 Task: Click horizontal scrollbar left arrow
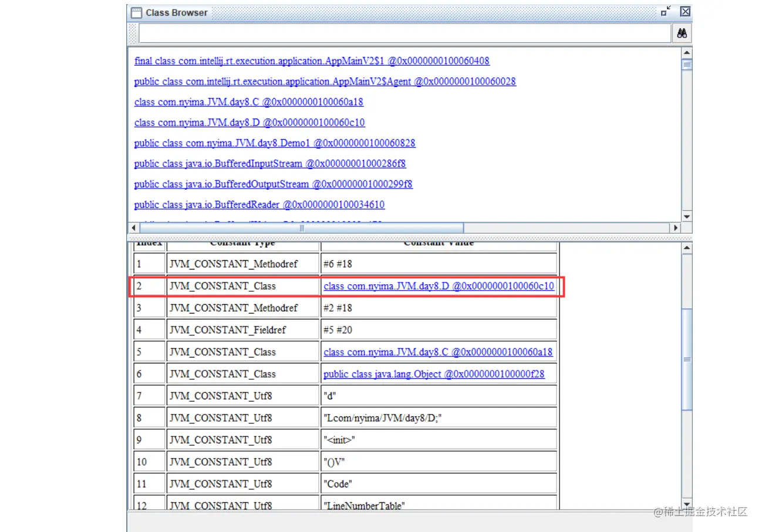tap(133, 228)
